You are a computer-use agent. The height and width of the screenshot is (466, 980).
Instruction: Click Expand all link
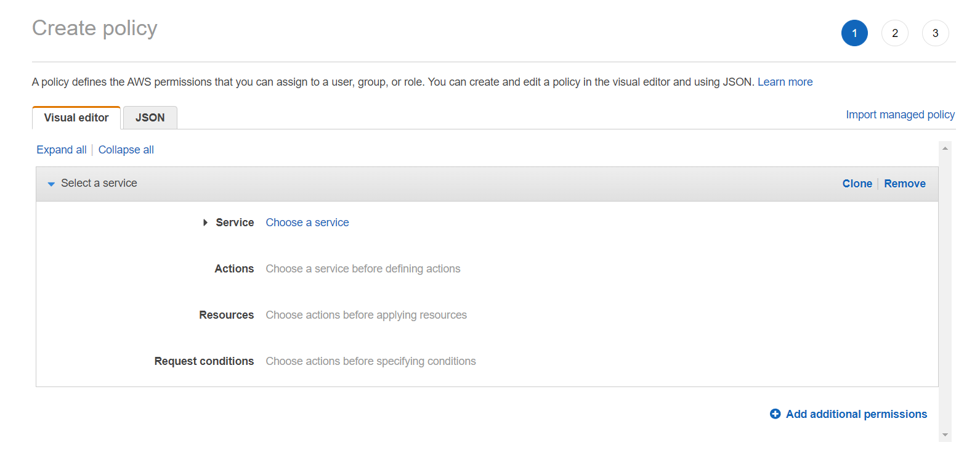click(x=62, y=150)
